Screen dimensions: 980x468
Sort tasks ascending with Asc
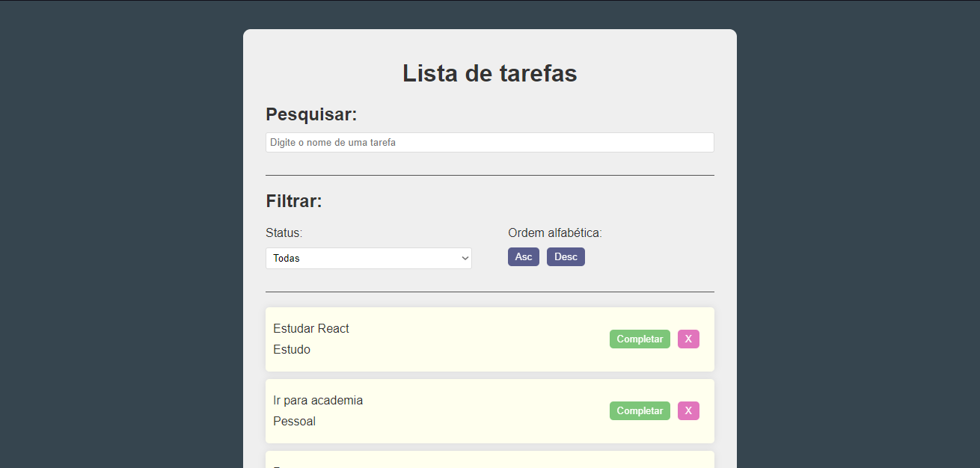[524, 257]
